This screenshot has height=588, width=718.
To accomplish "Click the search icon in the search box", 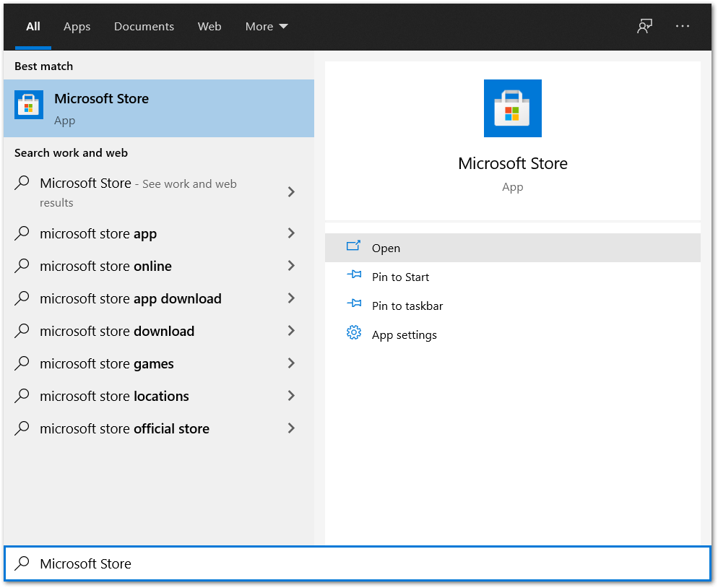I will click(x=22, y=563).
